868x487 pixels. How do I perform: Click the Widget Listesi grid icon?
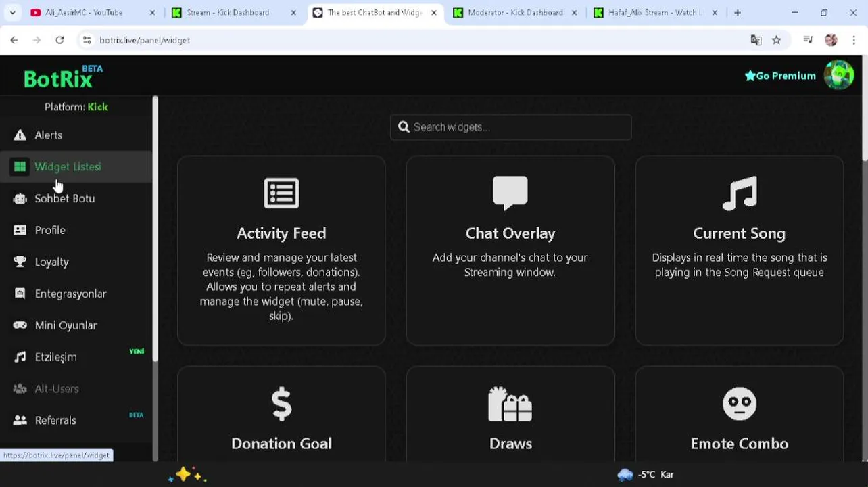point(20,166)
